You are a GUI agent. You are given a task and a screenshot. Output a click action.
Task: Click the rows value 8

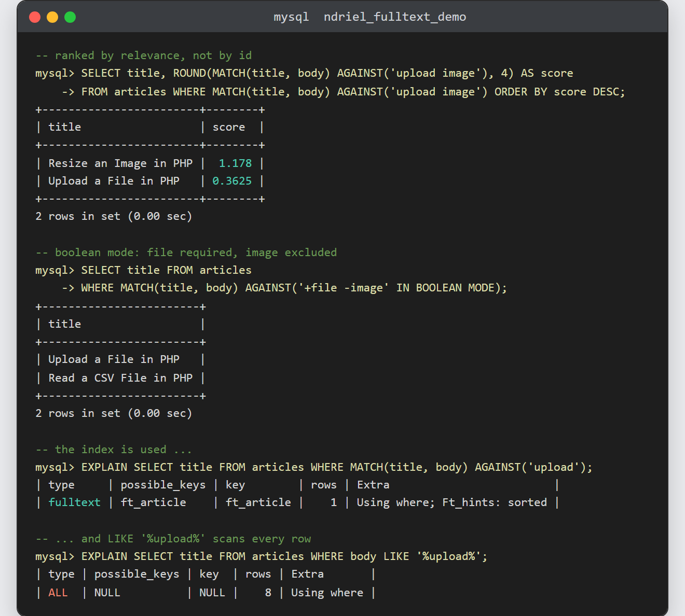[x=268, y=593]
